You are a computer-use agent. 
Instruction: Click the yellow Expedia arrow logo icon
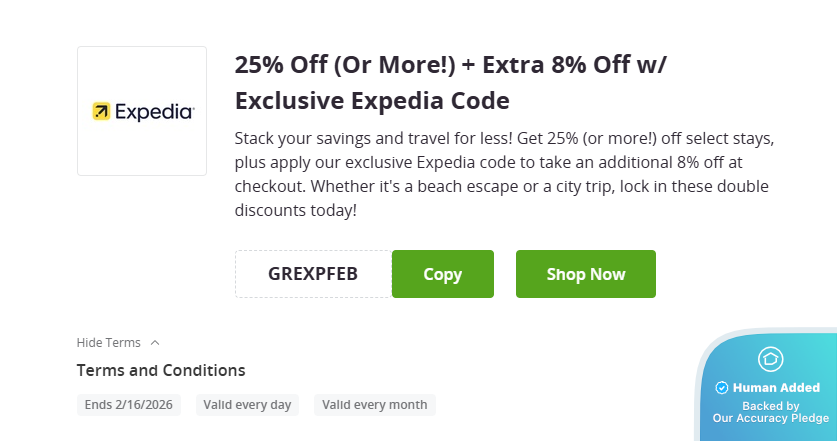click(x=101, y=111)
